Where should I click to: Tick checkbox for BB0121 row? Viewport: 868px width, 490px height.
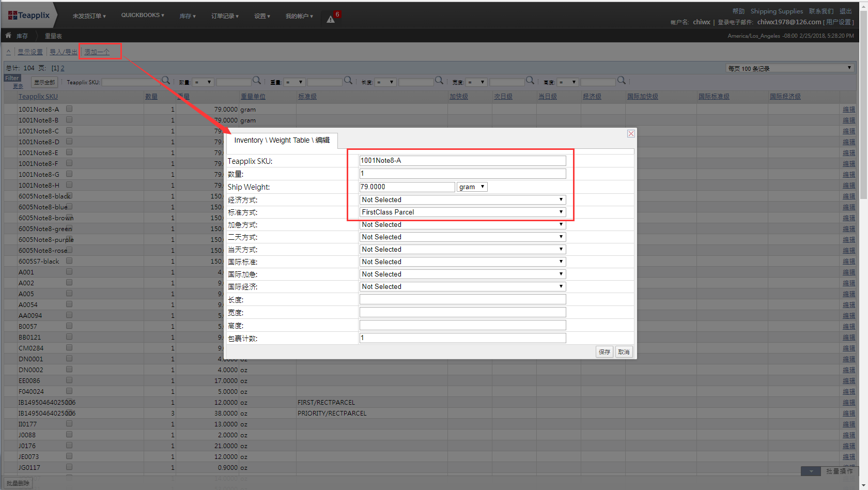(x=69, y=336)
